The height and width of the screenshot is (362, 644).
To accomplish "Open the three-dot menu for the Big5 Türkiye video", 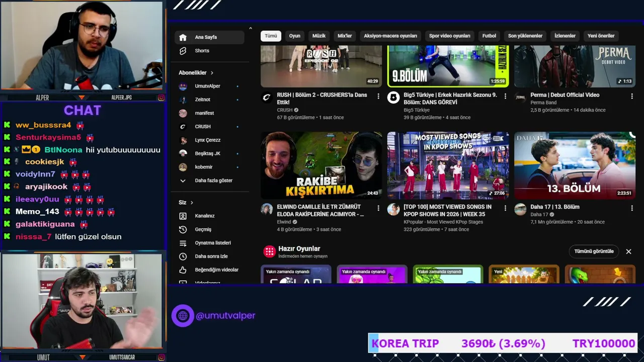I will point(505,96).
